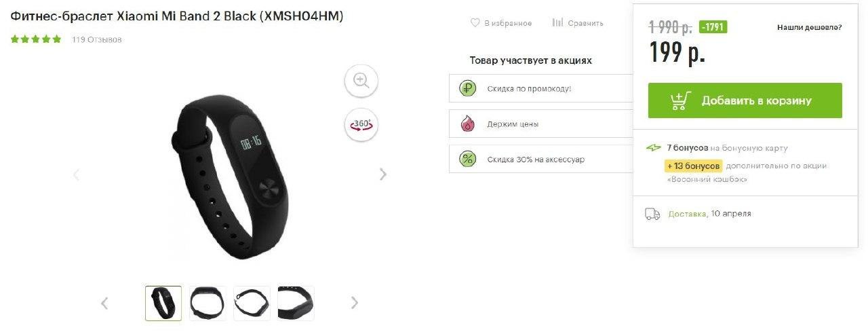Show the previous product image with left arrow
The width and height of the screenshot is (868, 334).
tap(76, 174)
